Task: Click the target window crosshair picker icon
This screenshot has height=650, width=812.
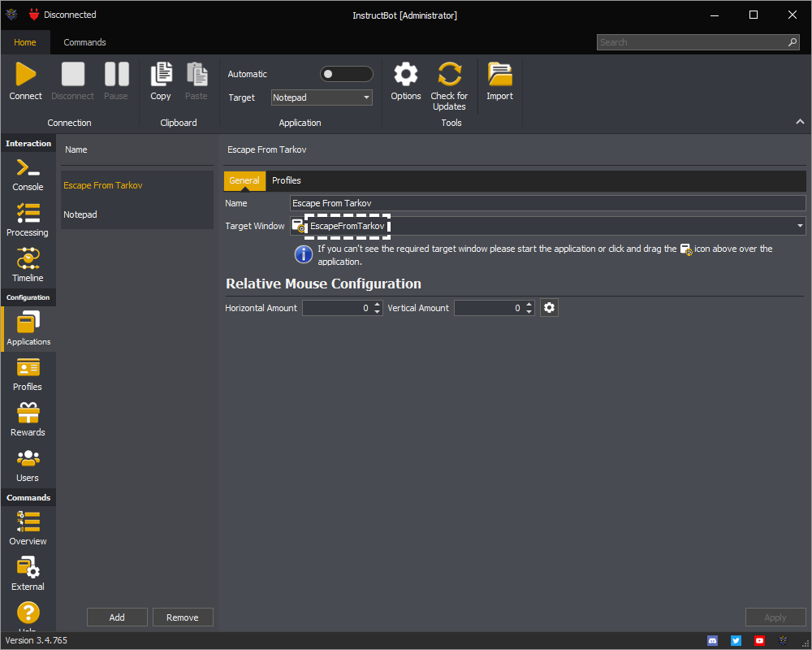Action: (x=298, y=226)
